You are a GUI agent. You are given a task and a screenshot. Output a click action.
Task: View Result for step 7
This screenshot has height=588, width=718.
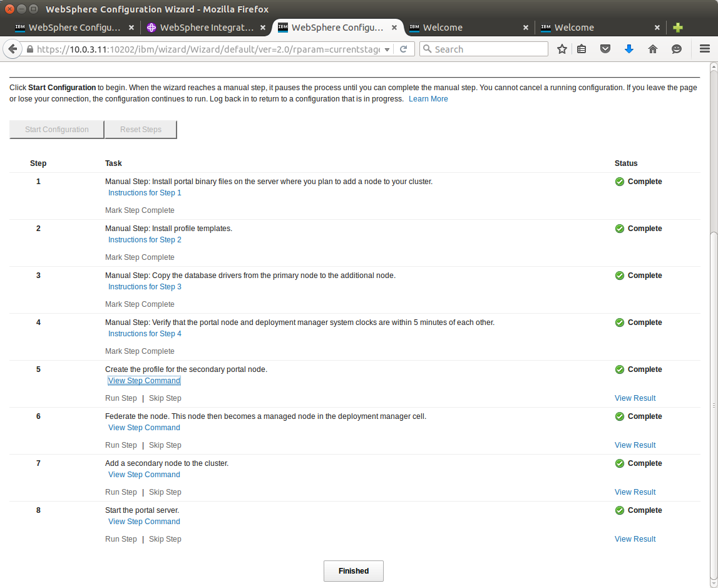pyautogui.click(x=635, y=492)
